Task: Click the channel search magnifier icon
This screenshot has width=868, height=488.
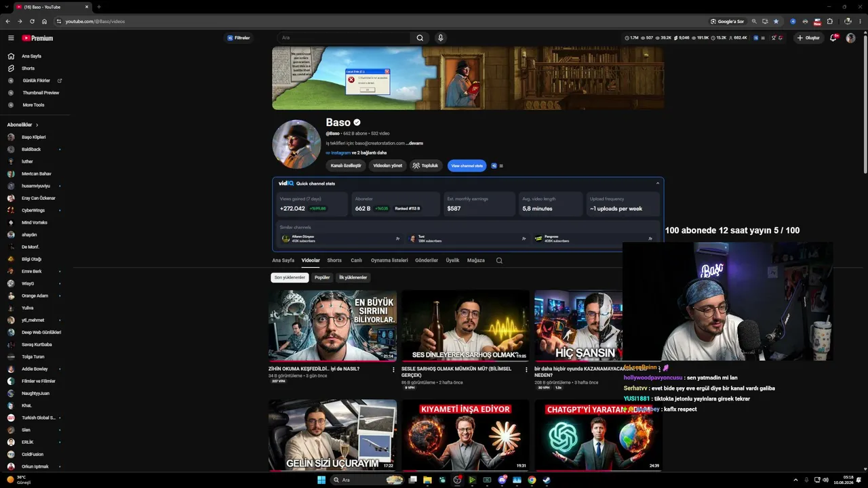Action: click(x=499, y=260)
